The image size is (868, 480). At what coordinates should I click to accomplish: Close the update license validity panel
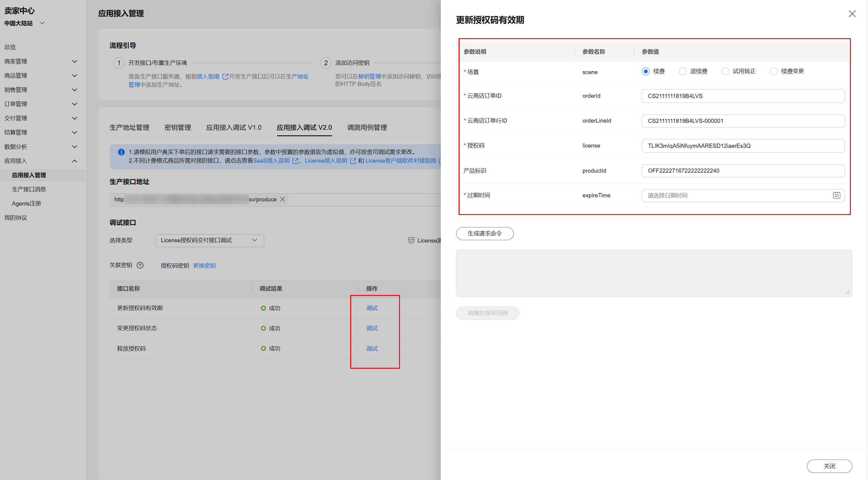tap(852, 14)
